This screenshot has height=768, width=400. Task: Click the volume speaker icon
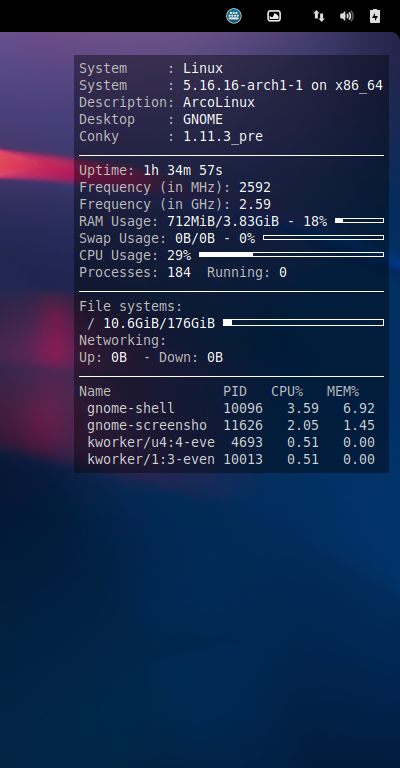pyautogui.click(x=346, y=16)
